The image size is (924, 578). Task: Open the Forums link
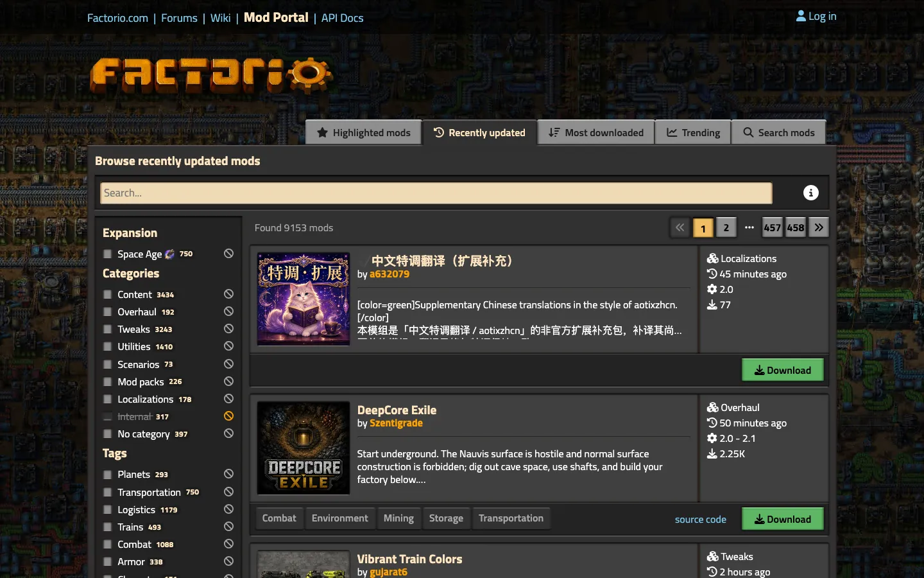(179, 18)
